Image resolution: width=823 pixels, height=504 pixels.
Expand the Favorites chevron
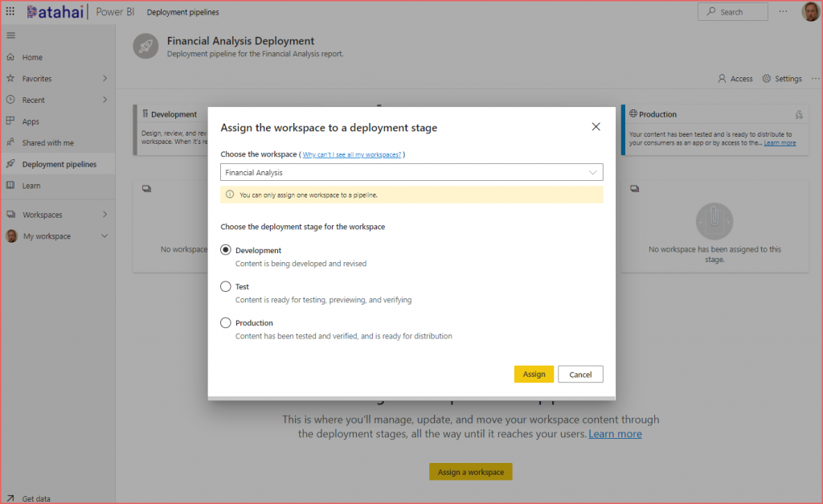pos(105,78)
